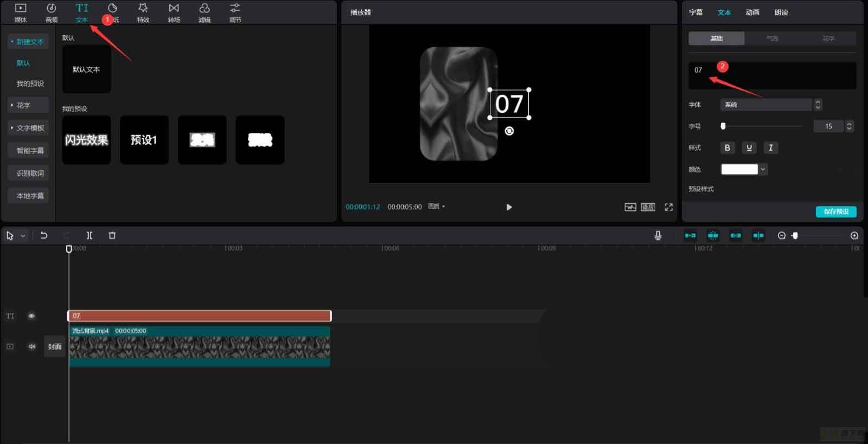Redo the last undone action

(67, 235)
